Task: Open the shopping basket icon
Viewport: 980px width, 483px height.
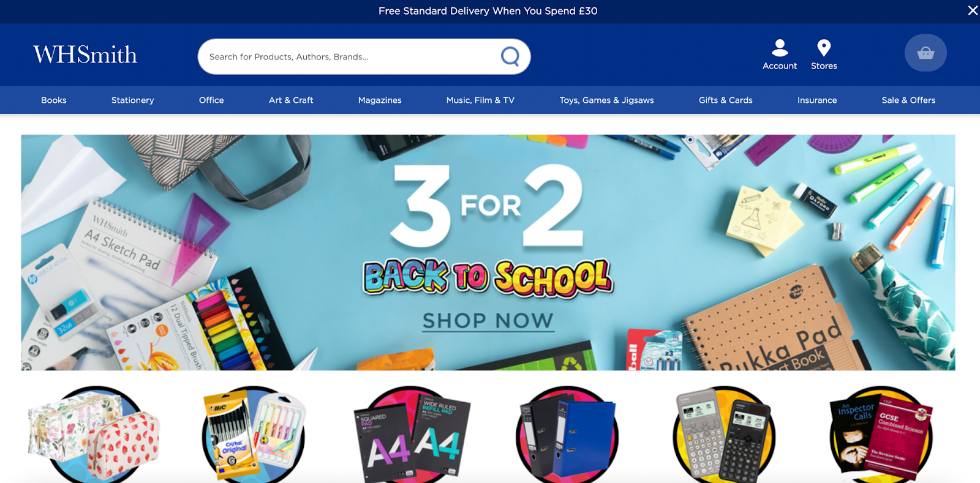Action: tap(925, 53)
